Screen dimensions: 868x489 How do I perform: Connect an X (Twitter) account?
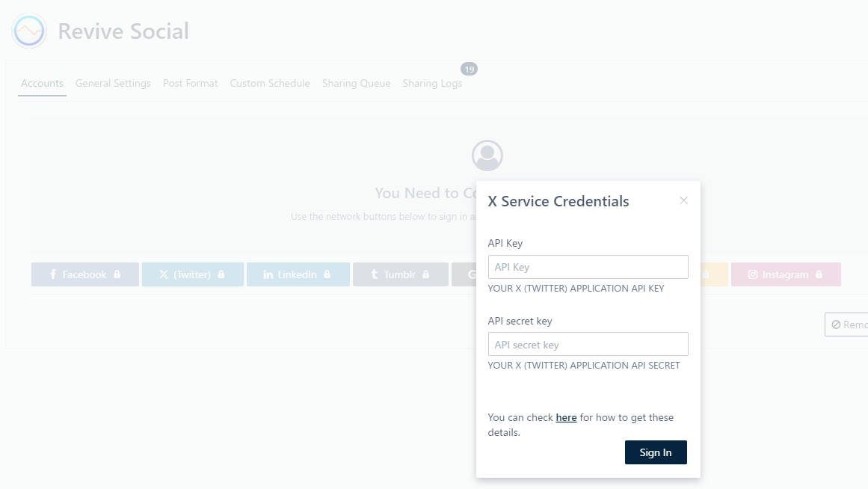[x=193, y=274]
